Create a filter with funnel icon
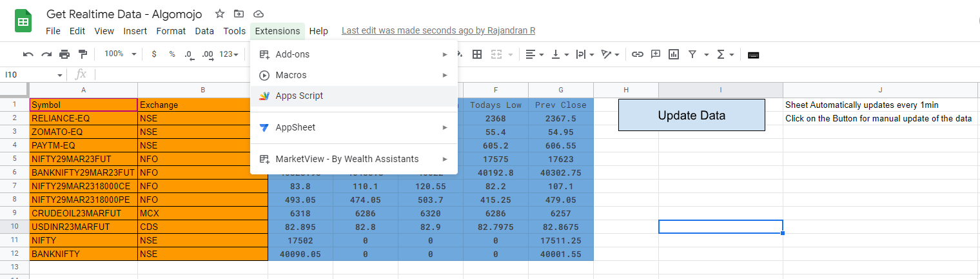 click(692, 54)
